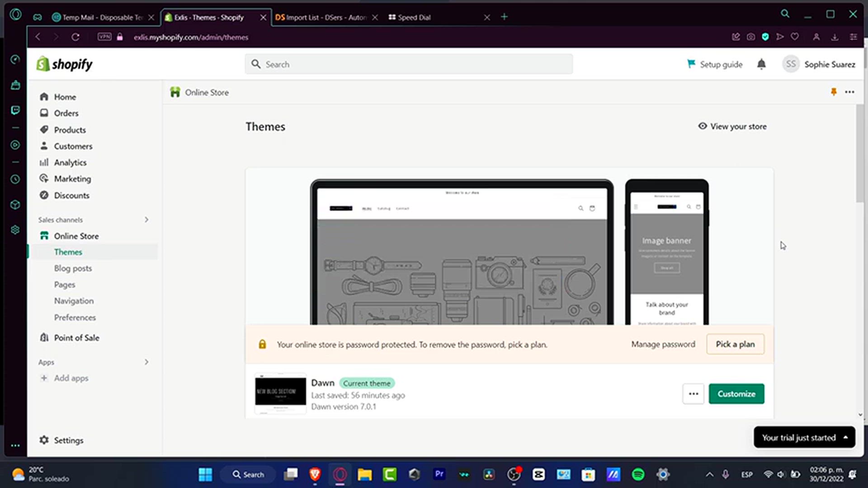Viewport: 868px width, 488px height.
Task: Toggle the VPN badge
Action: click(x=104, y=37)
